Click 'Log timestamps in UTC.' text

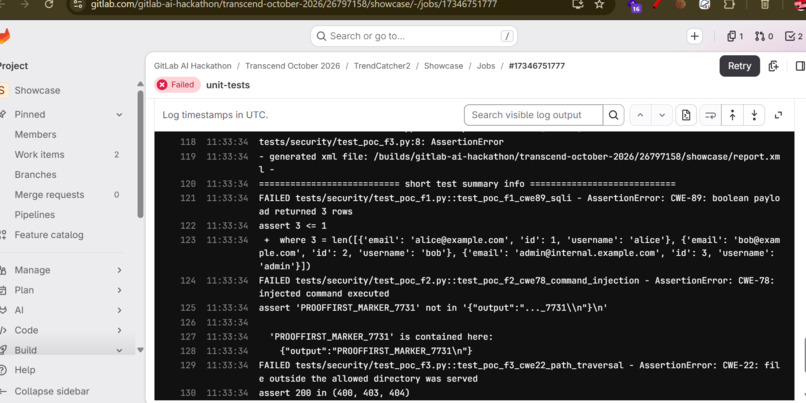(x=215, y=115)
